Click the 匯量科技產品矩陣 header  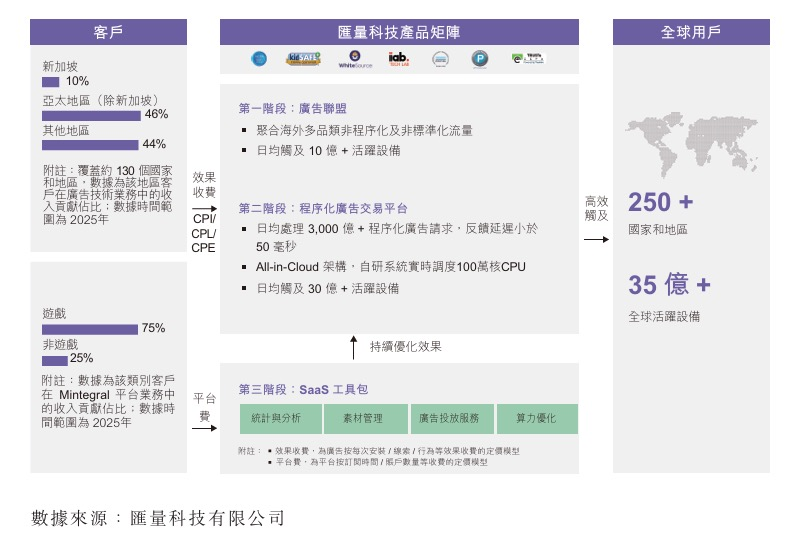point(399,32)
